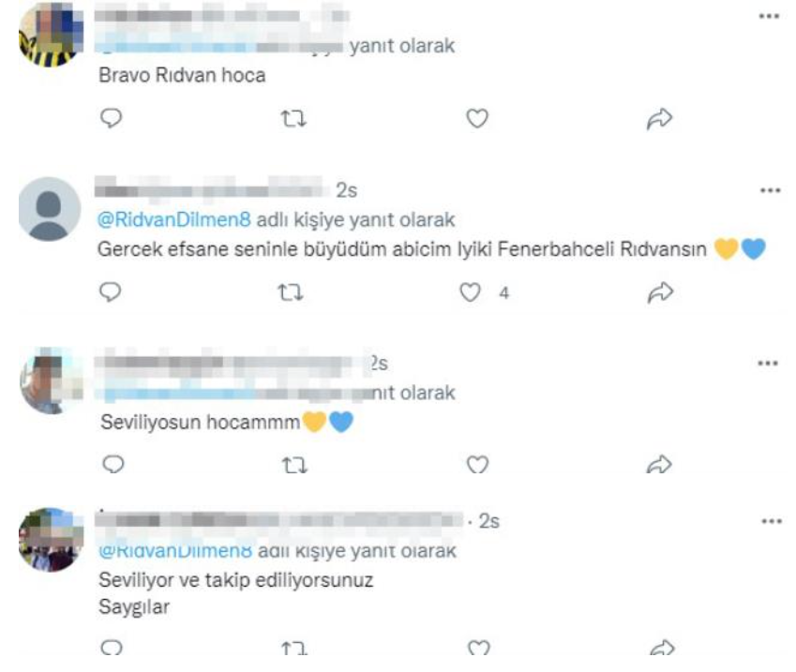The height and width of the screenshot is (672, 796).
Task: Open the 'Seviliyor ve takip ediliyorsunuz' tweet text
Action: pyautogui.click(x=236, y=580)
